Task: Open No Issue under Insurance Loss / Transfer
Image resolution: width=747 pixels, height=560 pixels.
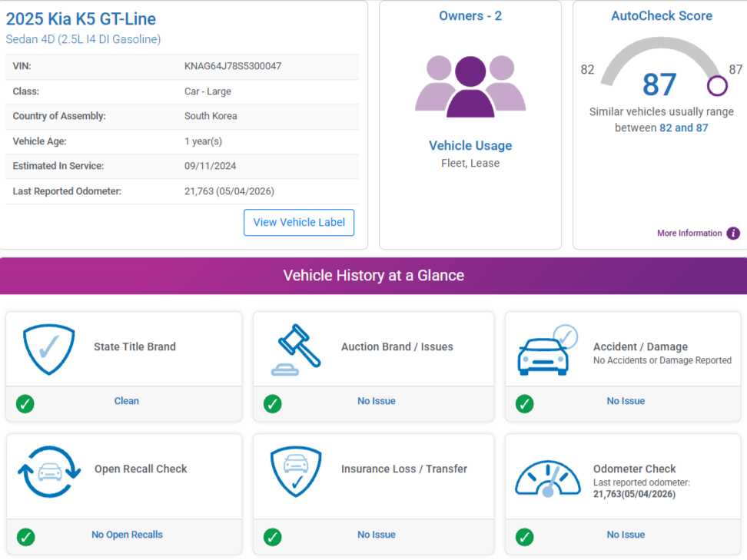Action: click(x=377, y=535)
